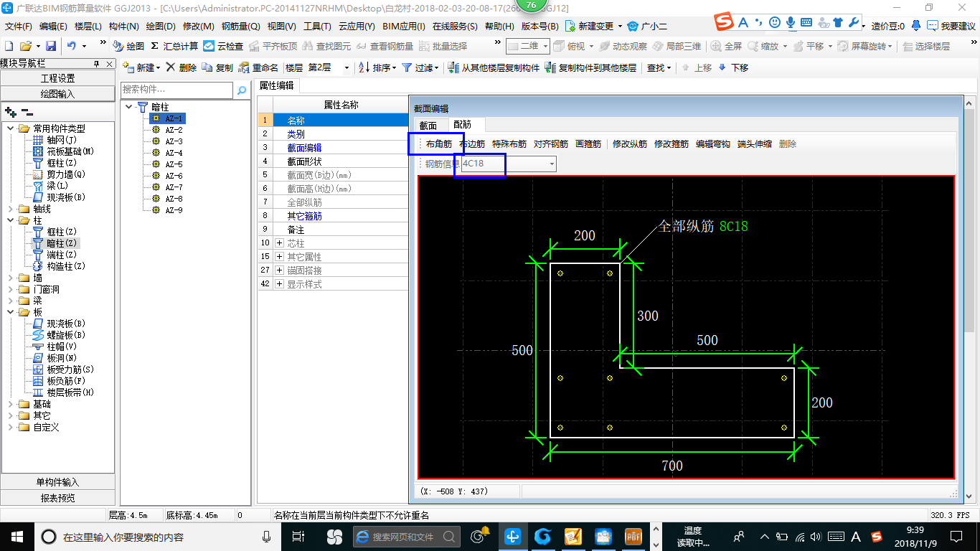Click the save disk icon

(x=50, y=46)
